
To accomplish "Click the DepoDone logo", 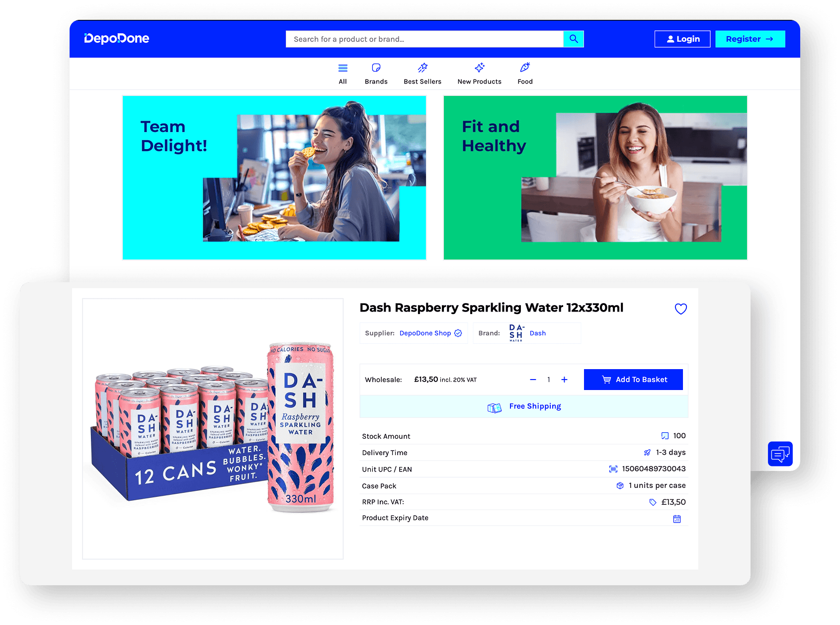I will tap(117, 39).
